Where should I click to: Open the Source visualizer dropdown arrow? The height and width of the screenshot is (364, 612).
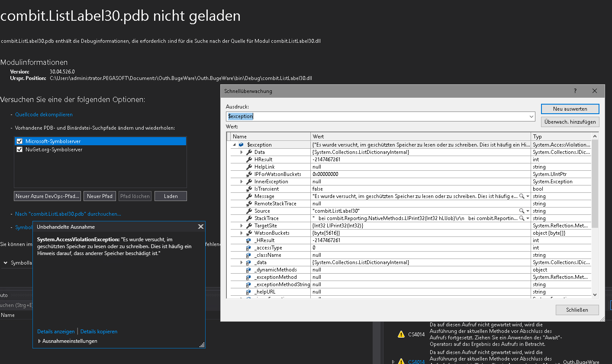coord(528,211)
